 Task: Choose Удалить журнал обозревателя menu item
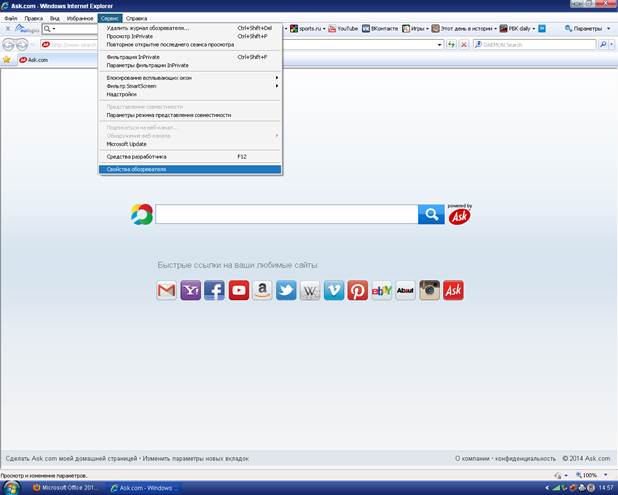click(x=190, y=28)
